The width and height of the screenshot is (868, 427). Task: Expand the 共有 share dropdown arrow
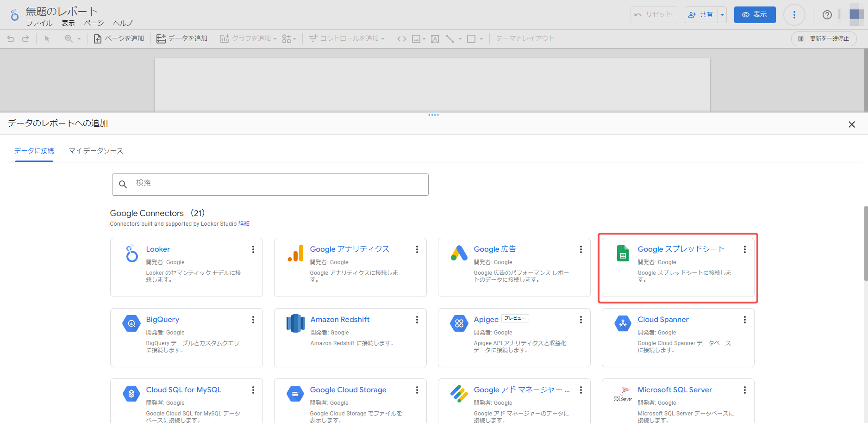722,15
